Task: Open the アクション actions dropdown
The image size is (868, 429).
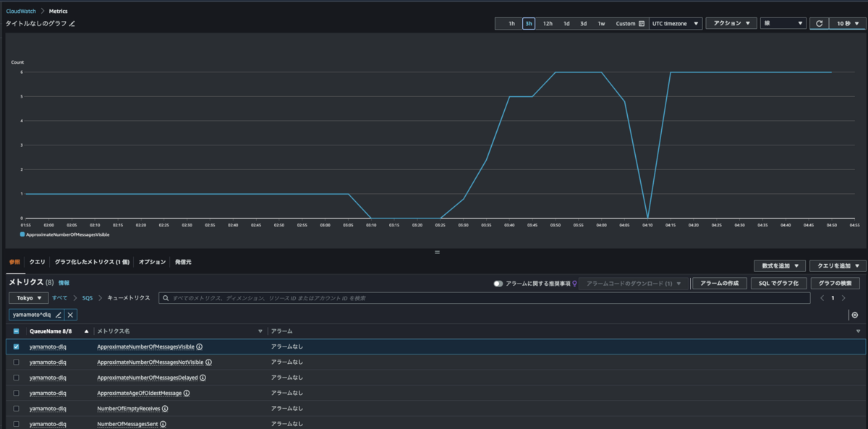Action: coord(731,24)
